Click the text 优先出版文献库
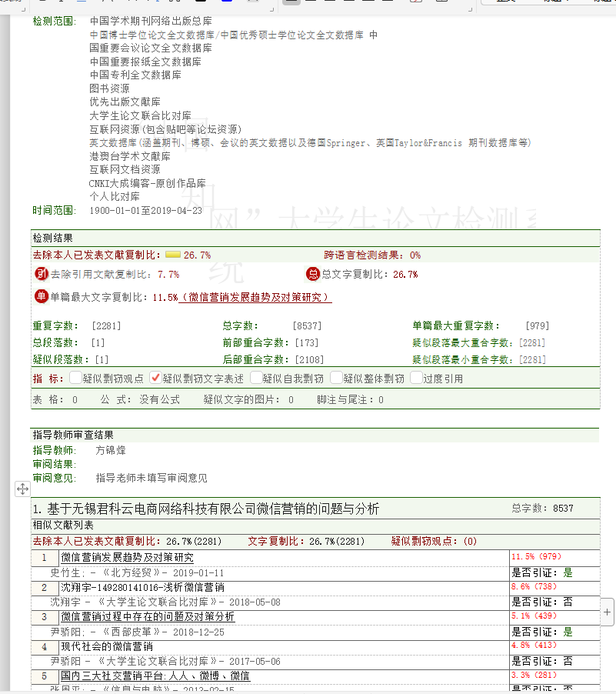 pyautogui.click(x=125, y=102)
